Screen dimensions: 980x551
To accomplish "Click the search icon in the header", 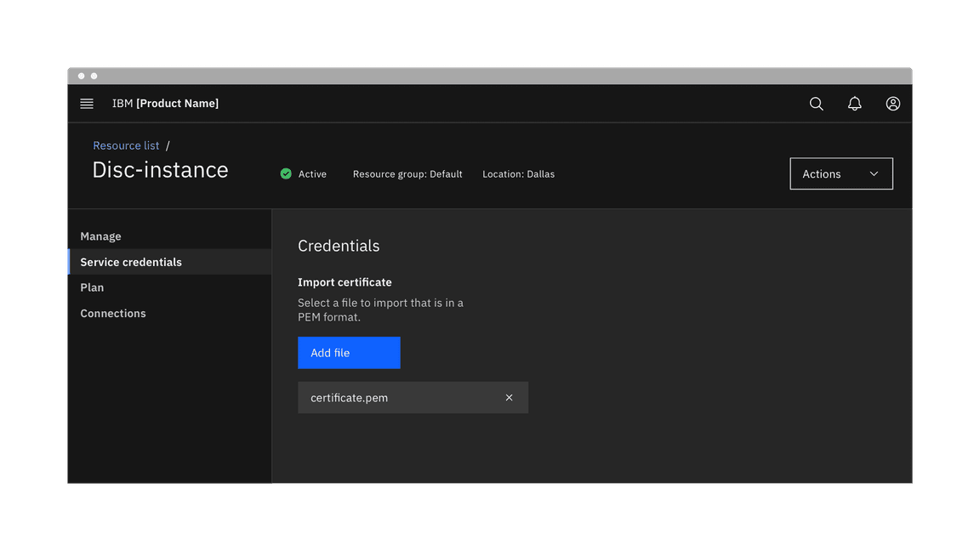I will point(816,103).
